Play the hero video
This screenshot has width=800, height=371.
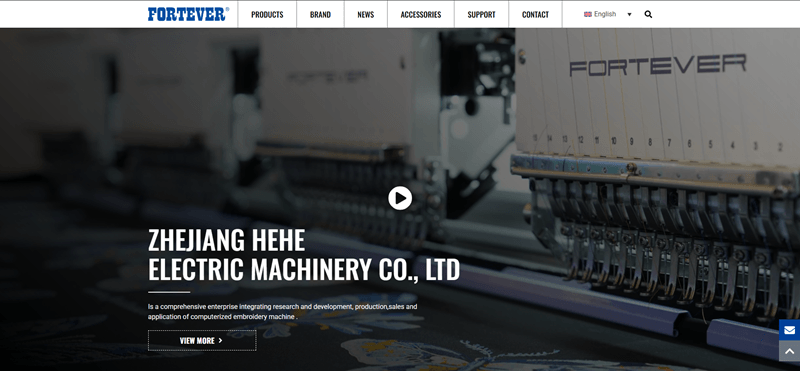point(400,198)
